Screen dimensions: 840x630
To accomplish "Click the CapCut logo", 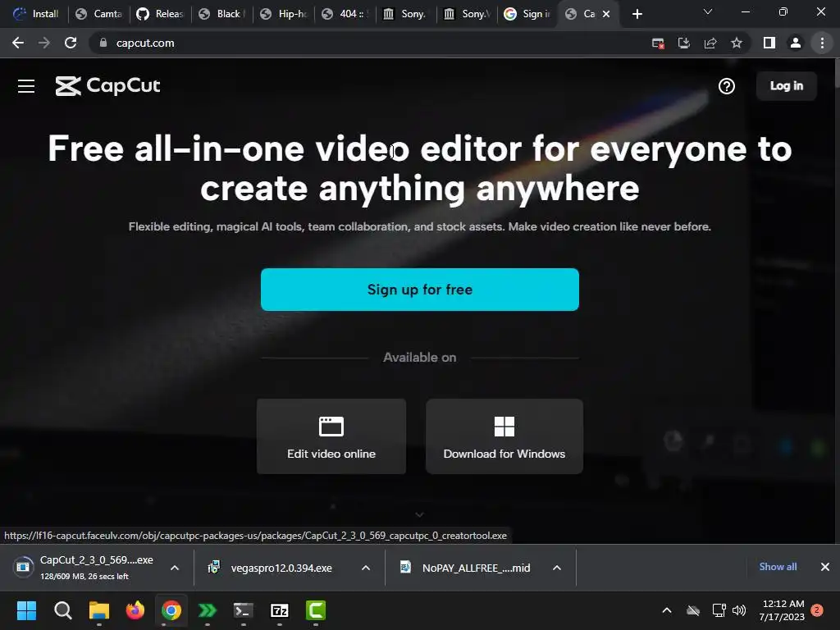I will [107, 85].
